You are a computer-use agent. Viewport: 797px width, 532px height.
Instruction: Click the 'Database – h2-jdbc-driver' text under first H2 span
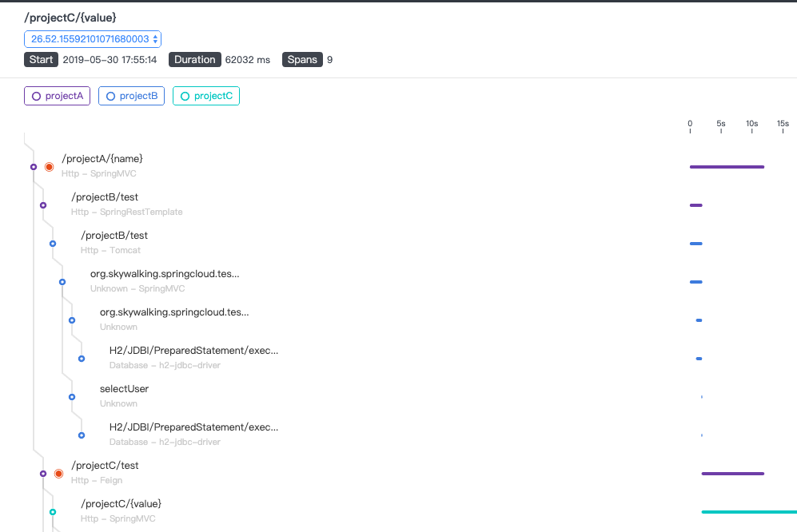(165, 365)
